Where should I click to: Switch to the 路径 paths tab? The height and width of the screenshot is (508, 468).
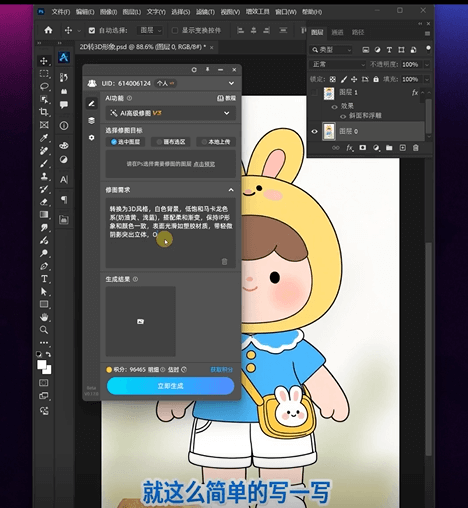tap(358, 32)
